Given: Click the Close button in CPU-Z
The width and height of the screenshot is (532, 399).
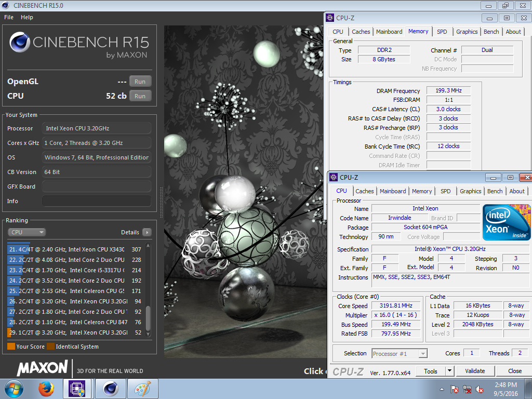Looking at the screenshot, I should pos(514,371).
